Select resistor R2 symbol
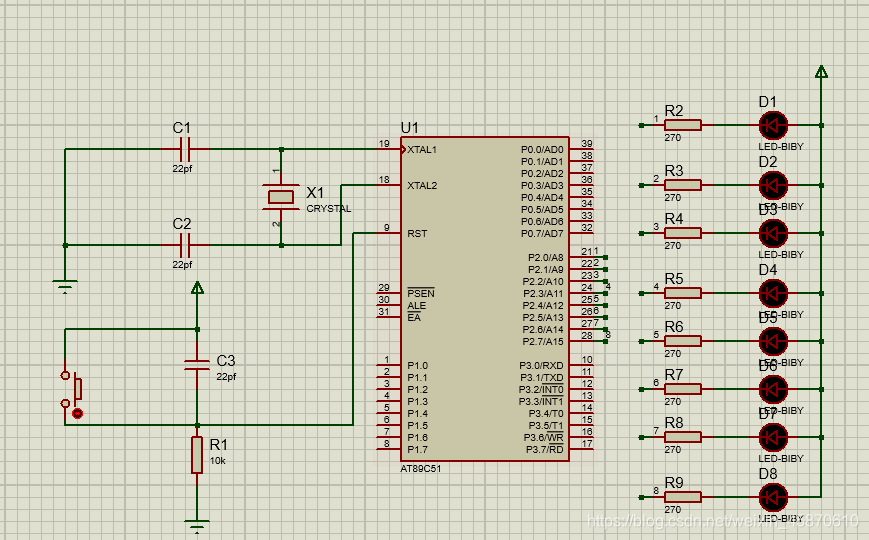The height and width of the screenshot is (540, 869). [x=683, y=125]
